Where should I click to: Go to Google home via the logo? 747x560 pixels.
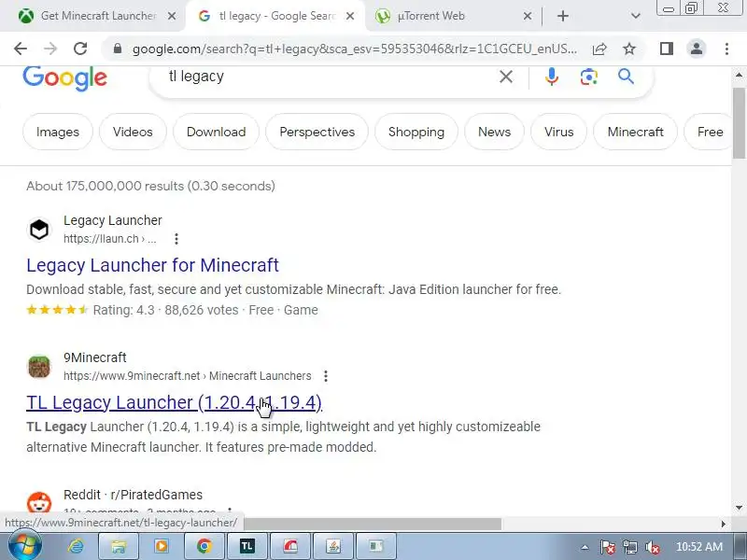(x=64, y=78)
